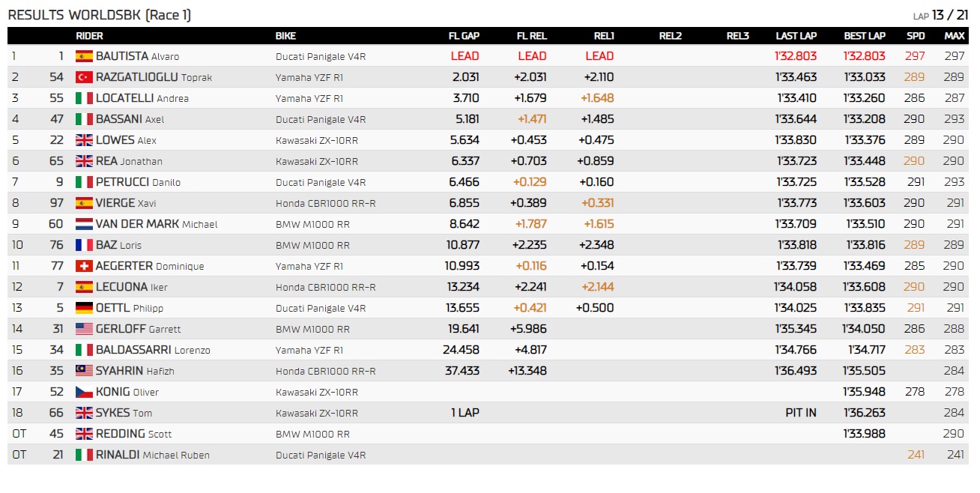Click the FL REL column header
The image size is (980, 493).
[x=532, y=36]
